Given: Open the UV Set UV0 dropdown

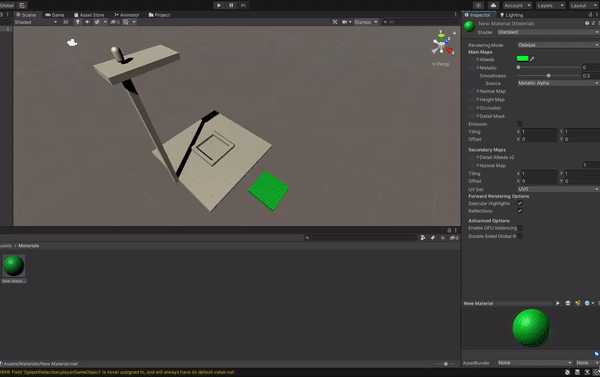Looking at the screenshot, I should pos(558,189).
